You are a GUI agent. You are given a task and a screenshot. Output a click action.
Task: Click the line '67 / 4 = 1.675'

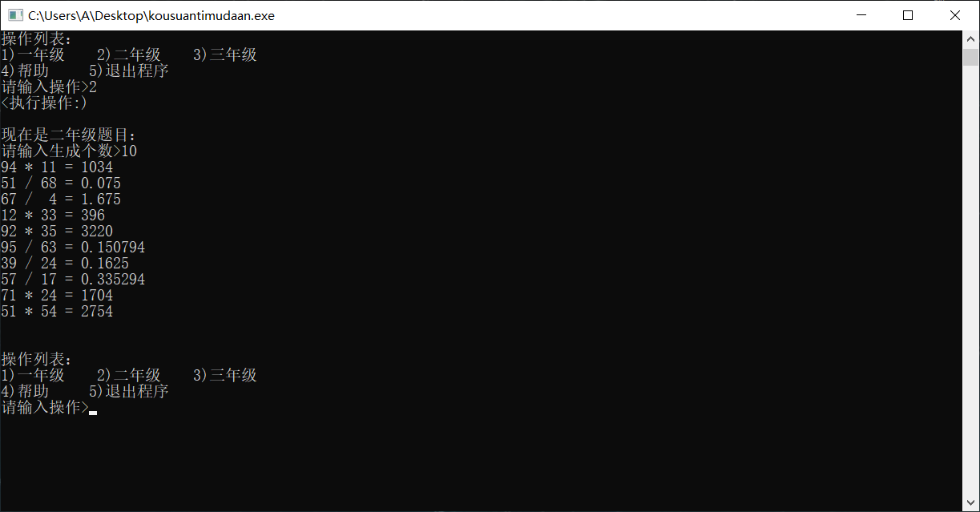[x=61, y=200]
